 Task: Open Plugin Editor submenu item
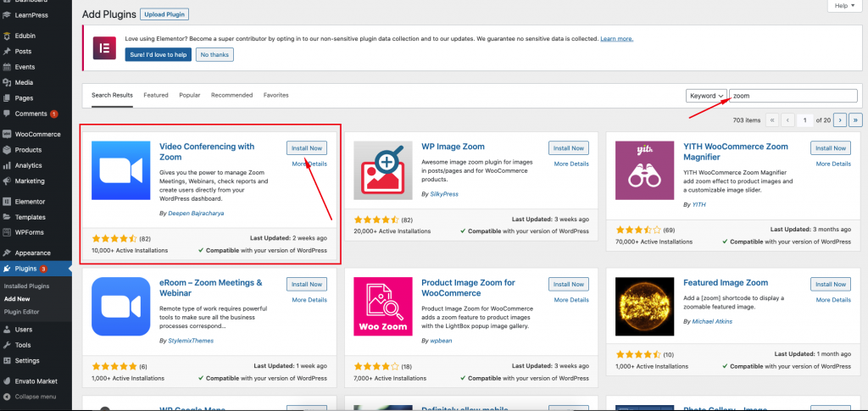21,312
